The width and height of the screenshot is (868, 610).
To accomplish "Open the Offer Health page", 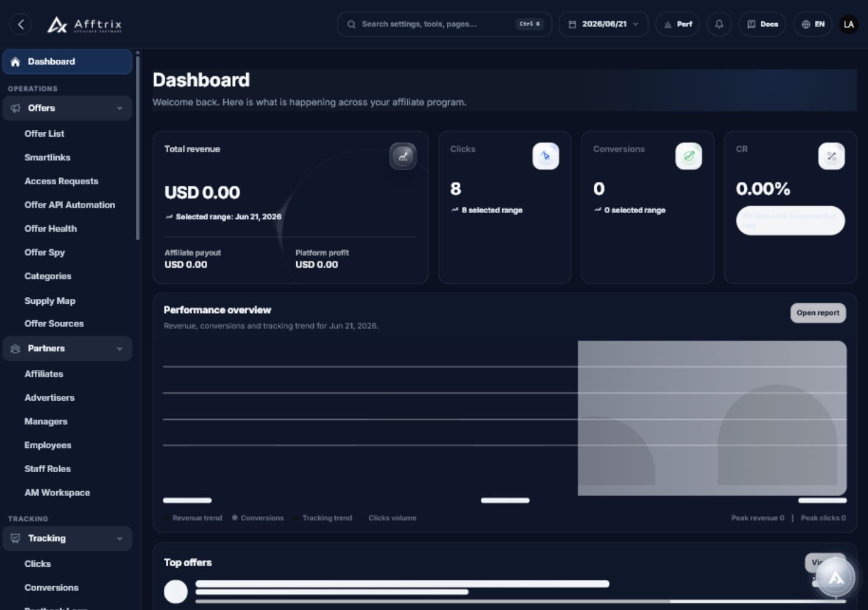I will [51, 229].
